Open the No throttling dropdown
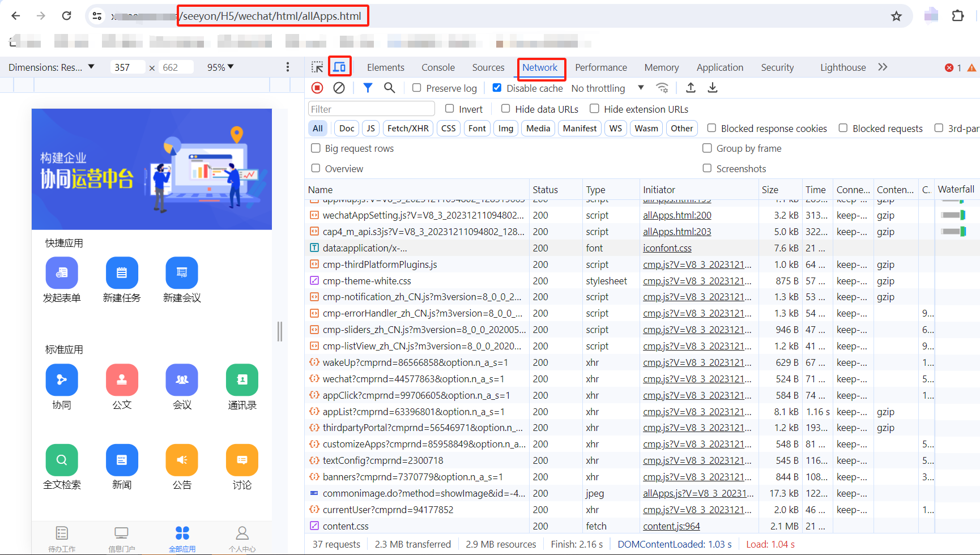 point(607,88)
